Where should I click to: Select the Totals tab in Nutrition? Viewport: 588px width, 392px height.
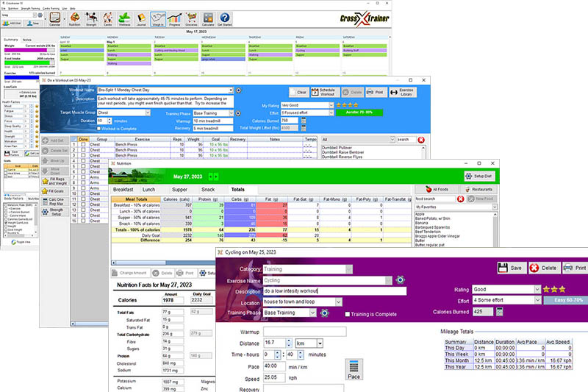[237, 190]
